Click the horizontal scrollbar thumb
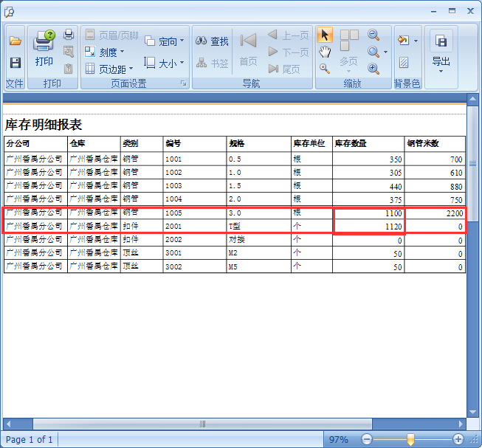This screenshot has height=448, width=482. click(x=202, y=424)
